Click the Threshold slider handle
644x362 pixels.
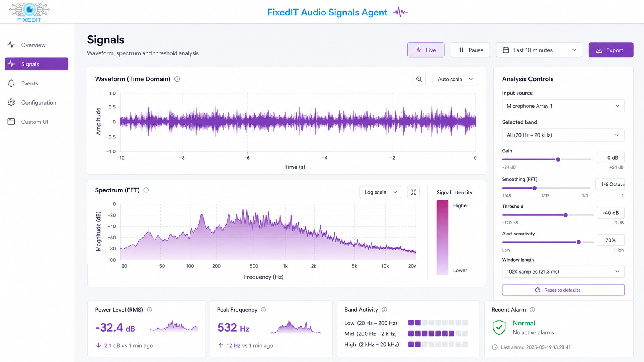pos(565,215)
